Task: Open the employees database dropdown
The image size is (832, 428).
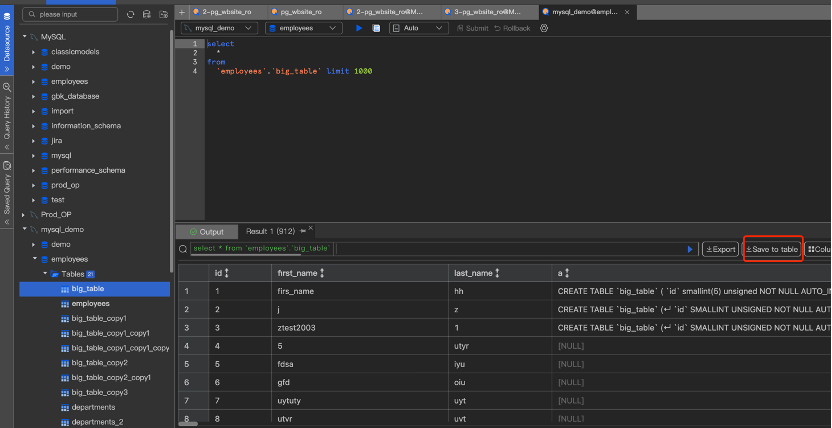Action: tap(303, 28)
